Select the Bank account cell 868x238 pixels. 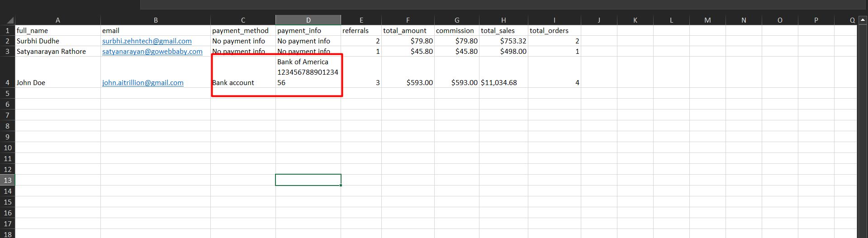[243, 83]
